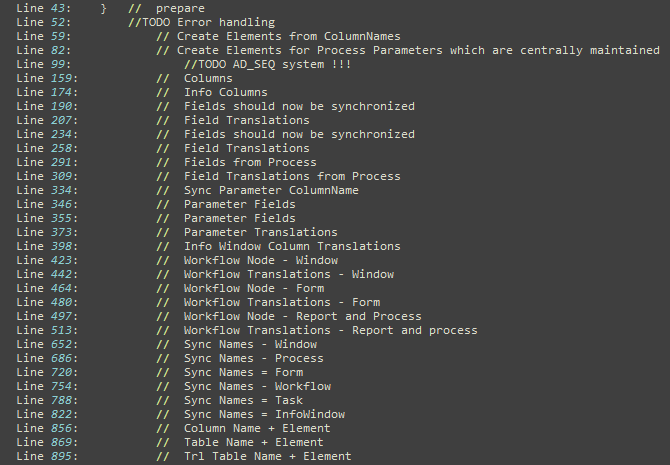Open the Line 43 prepare result
The image size is (670, 465).
pos(110,8)
